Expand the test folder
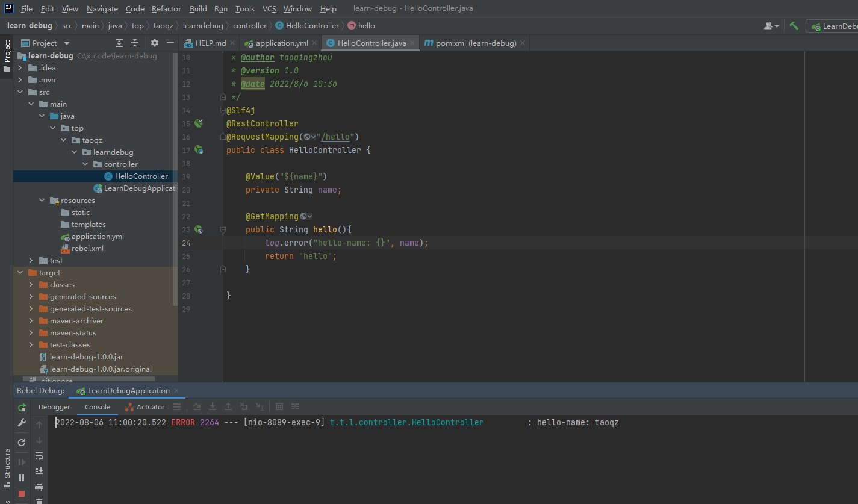The height and width of the screenshot is (504, 858). (31, 261)
